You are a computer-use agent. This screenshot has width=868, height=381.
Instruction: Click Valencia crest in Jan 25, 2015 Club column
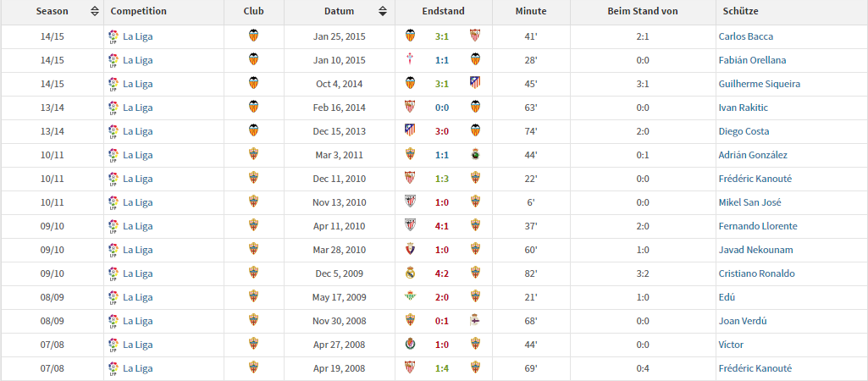pos(253,36)
